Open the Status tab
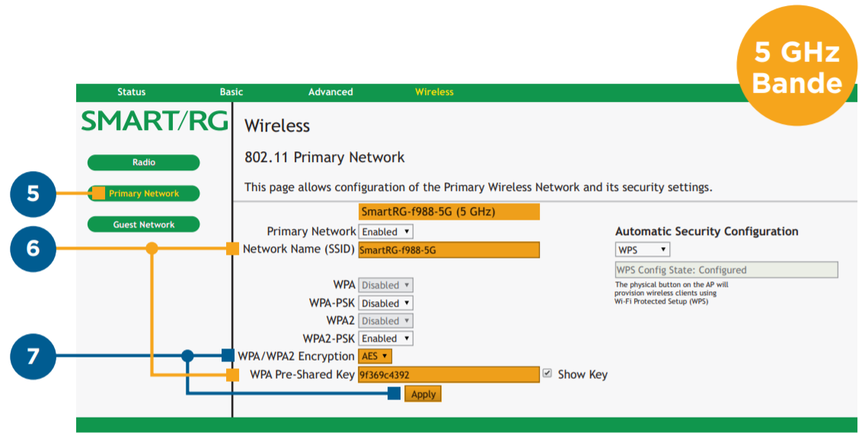This screenshot has height=445, width=868. 131,92
